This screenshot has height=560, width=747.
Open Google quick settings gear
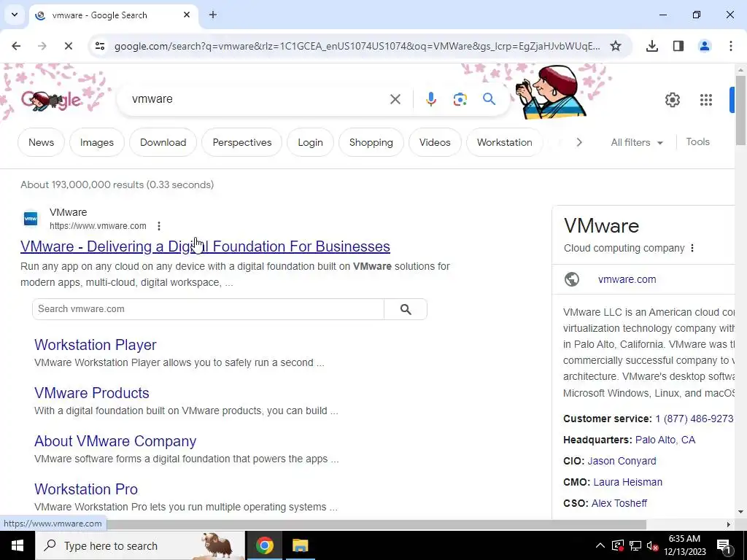672,99
